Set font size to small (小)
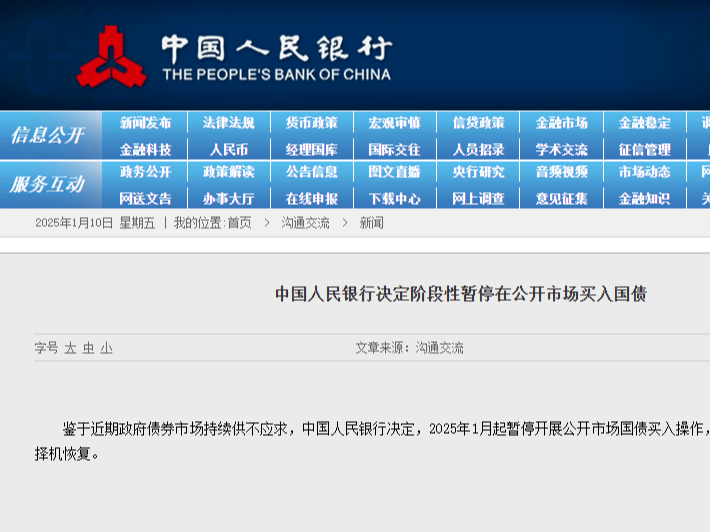 [106, 348]
